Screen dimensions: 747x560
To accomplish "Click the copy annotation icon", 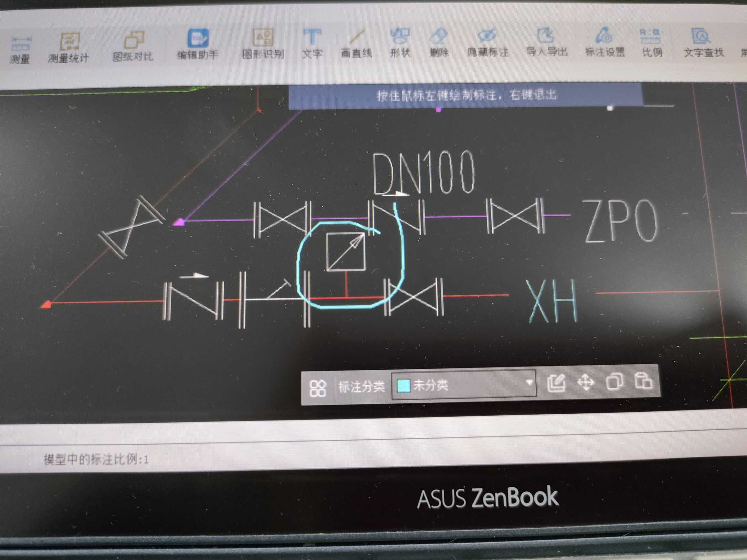I will pyautogui.click(x=615, y=382).
